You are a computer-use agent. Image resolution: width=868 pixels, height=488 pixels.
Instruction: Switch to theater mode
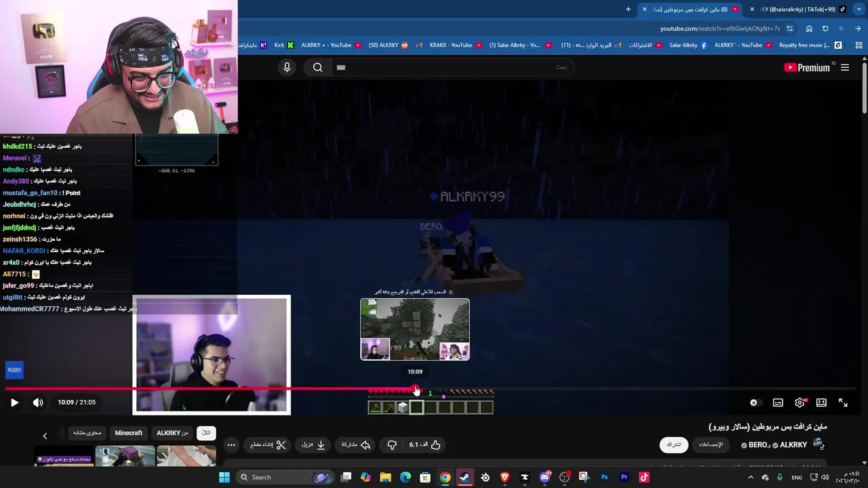point(821,403)
